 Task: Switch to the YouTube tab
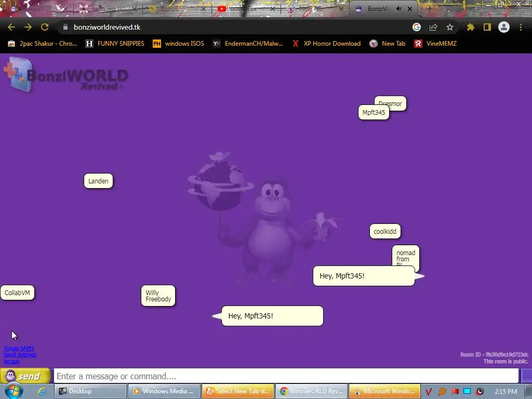point(246,9)
